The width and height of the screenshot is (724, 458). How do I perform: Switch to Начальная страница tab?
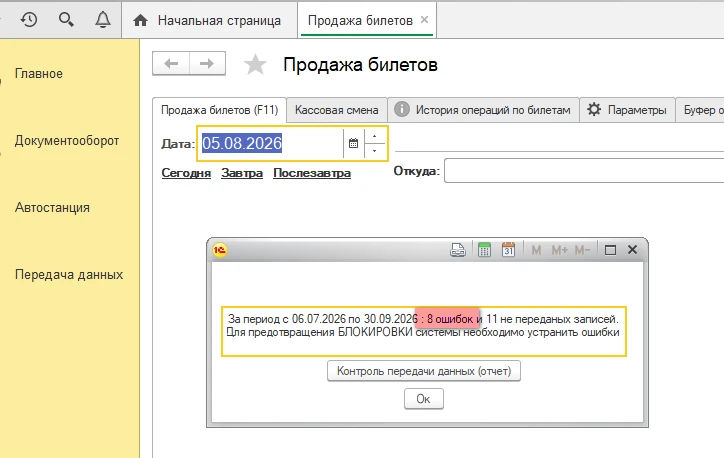pos(210,20)
